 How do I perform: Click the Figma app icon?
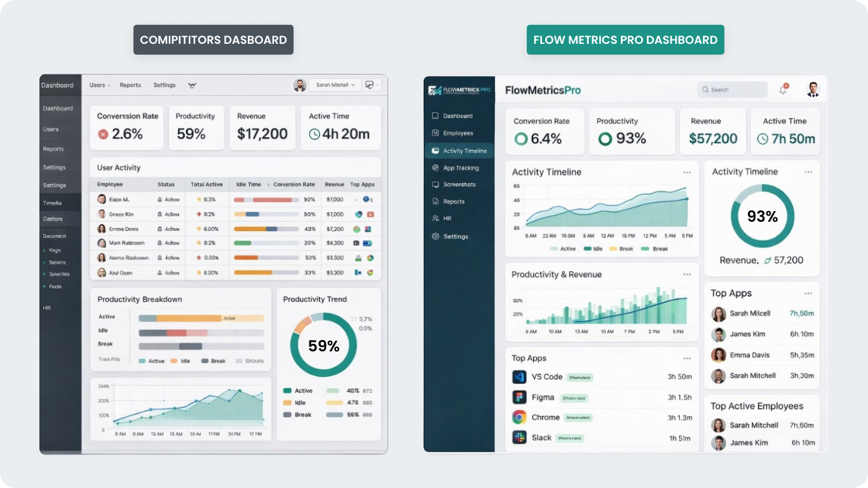coord(519,397)
